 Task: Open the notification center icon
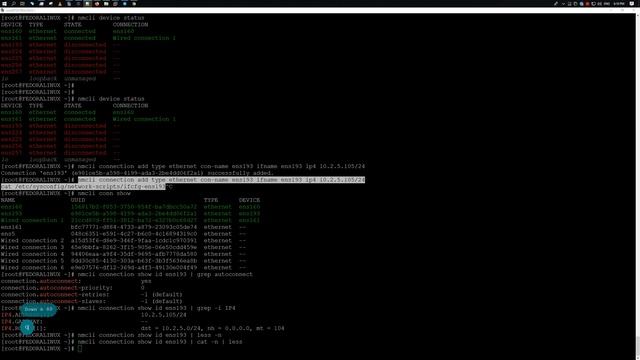coord(632,4)
